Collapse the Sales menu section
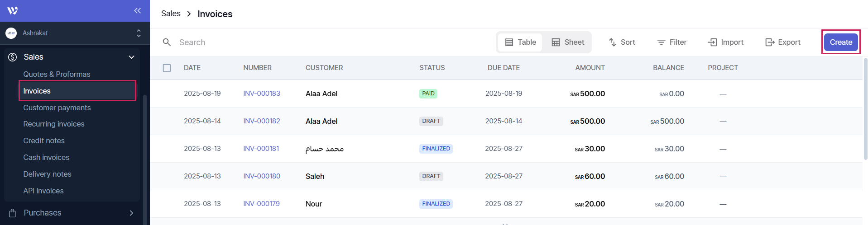Screen dimensions: 868x225 (131, 57)
